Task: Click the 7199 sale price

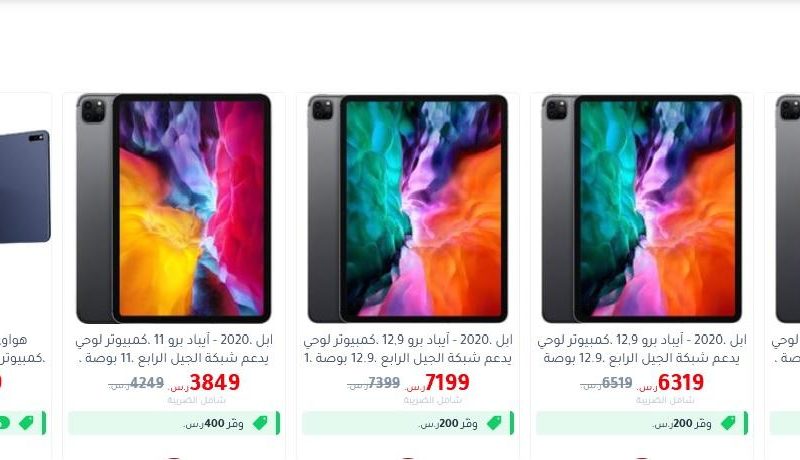Action: click(447, 382)
